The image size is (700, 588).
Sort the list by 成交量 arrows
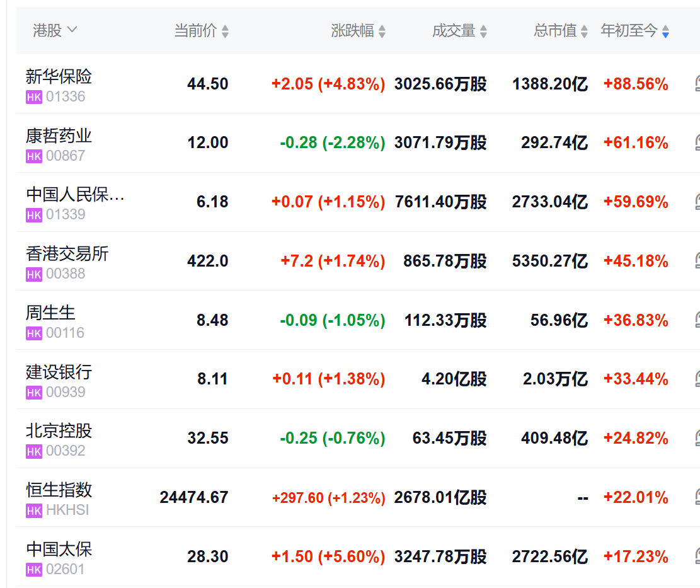point(483,31)
